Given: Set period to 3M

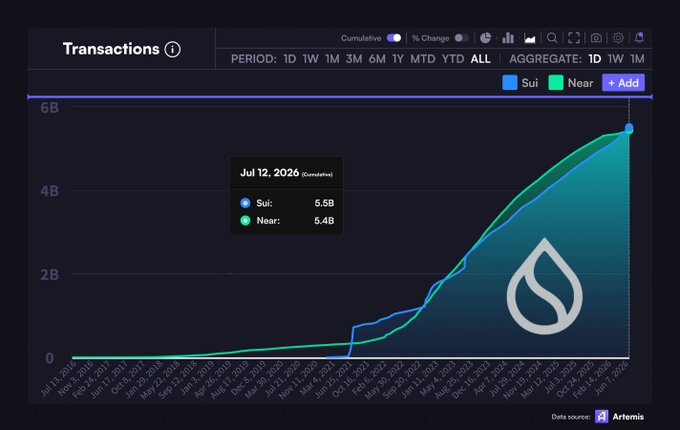Looking at the screenshot, I should [354, 59].
